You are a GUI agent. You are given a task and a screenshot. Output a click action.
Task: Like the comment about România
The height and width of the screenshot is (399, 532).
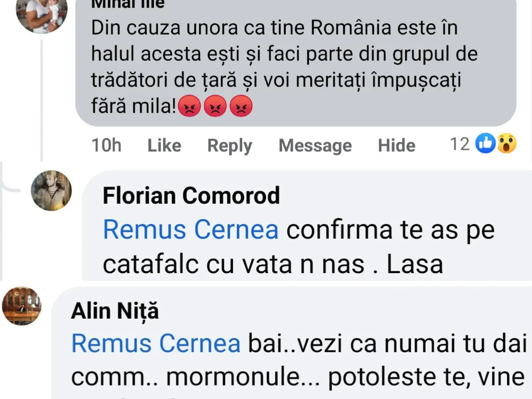point(164,145)
